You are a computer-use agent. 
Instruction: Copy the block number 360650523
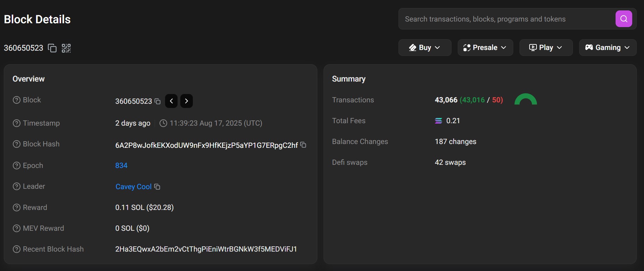pos(52,48)
